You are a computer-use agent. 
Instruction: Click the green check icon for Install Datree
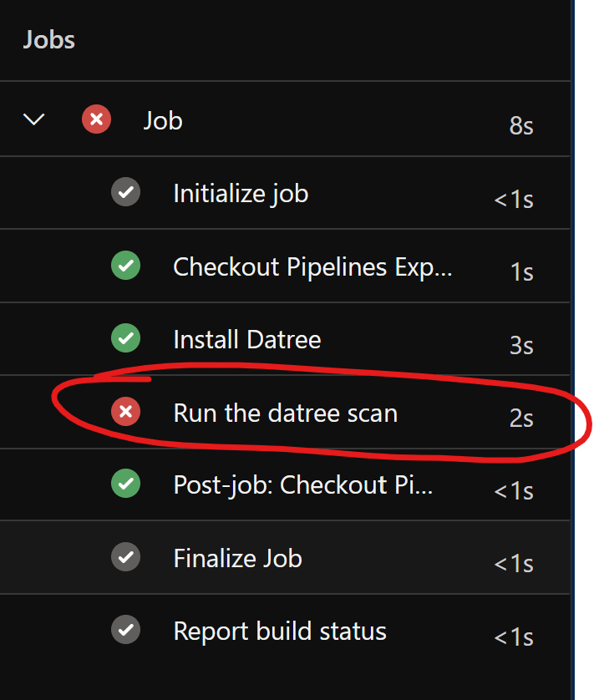pyautogui.click(x=126, y=338)
